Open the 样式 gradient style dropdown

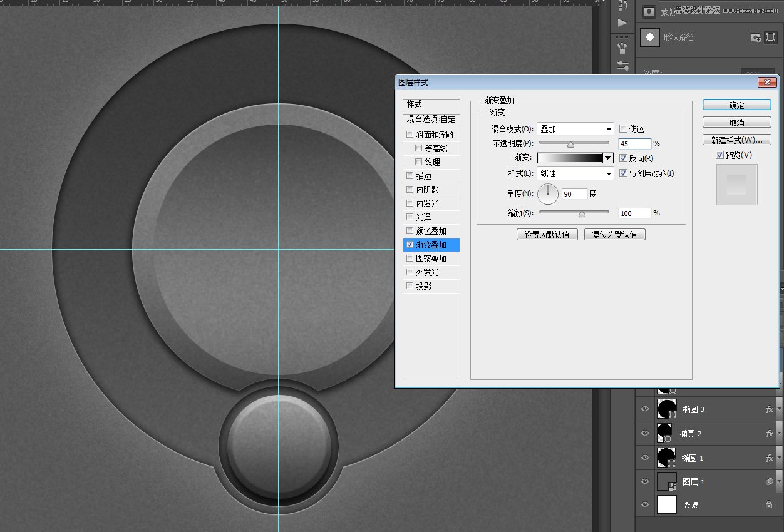coord(575,173)
